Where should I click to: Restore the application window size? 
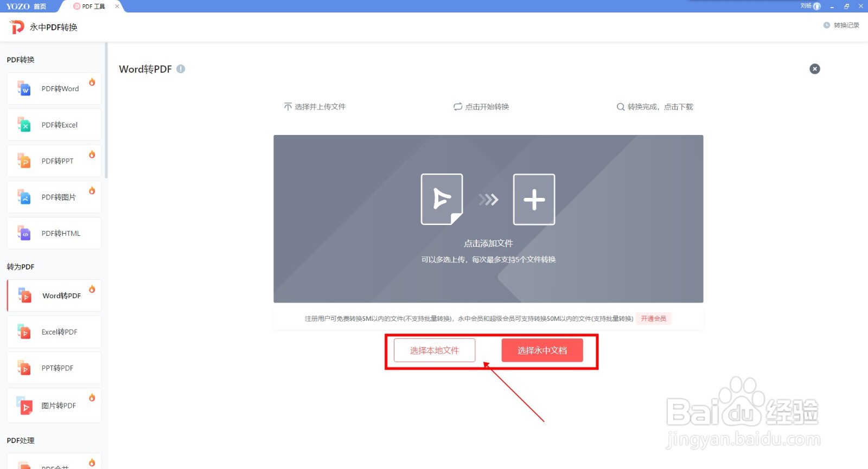846,7
